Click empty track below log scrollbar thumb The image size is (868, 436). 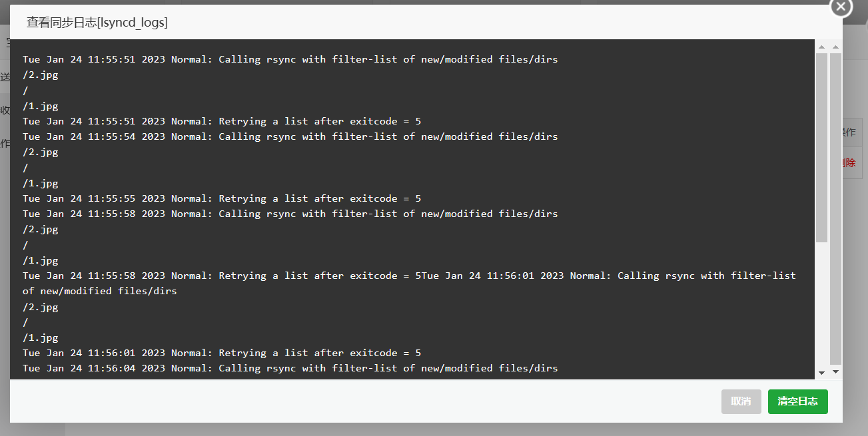[821, 303]
